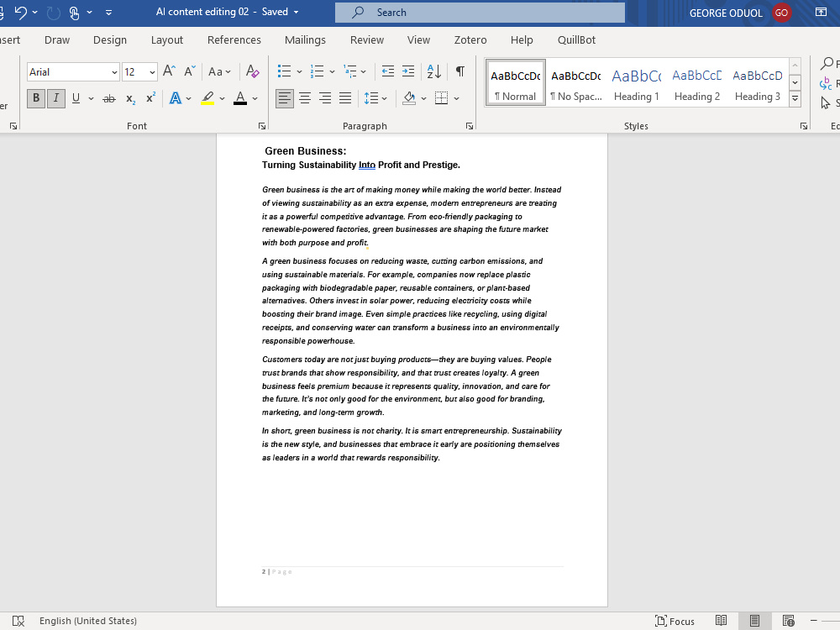840x630 pixels.
Task: Apply the No Spacing style
Action: (x=576, y=82)
